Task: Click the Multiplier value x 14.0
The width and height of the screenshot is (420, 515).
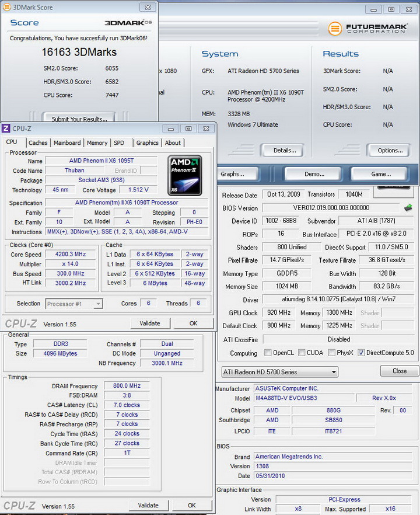Action: (x=71, y=264)
